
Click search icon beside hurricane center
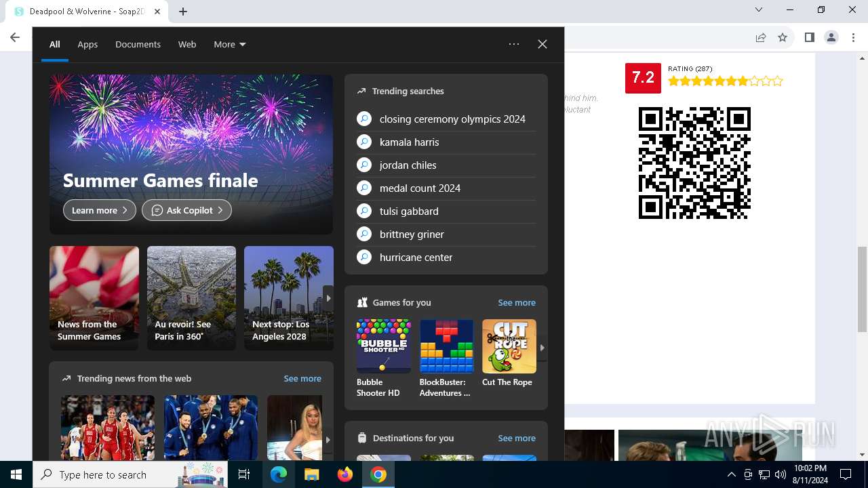point(364,258)
